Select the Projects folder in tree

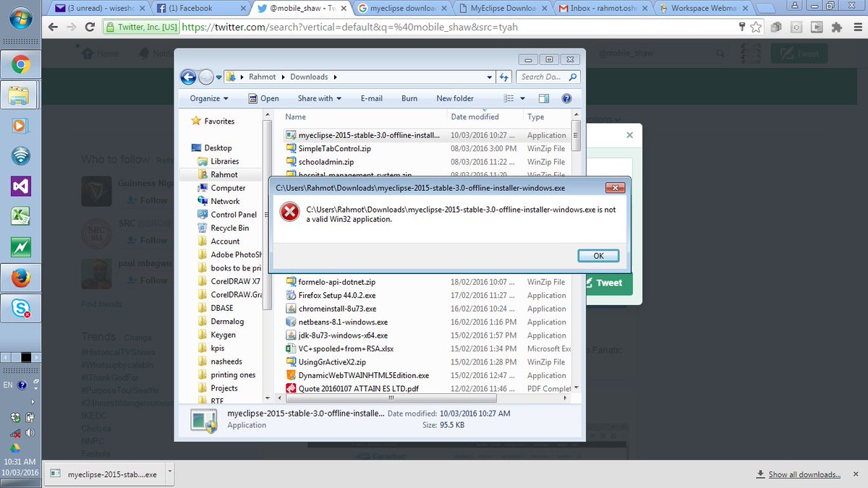click(x=218, y=388)
